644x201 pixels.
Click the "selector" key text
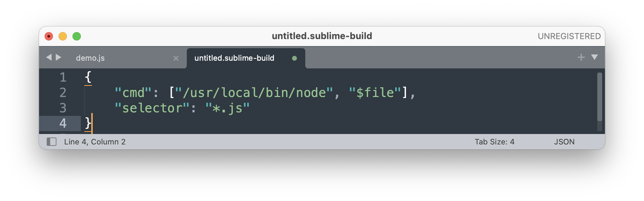click(x=152, y=108)
